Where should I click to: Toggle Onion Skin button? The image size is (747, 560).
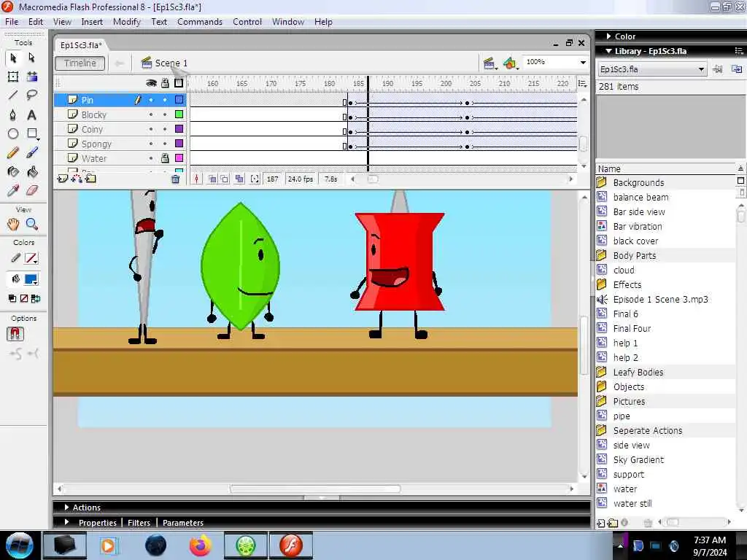(212, 179)
